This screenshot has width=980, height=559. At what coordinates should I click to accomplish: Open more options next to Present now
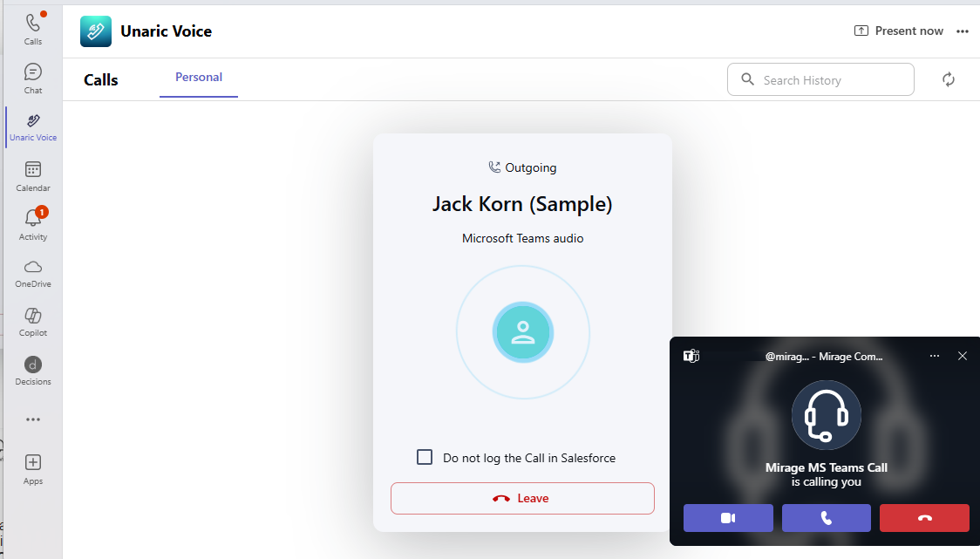[x=963, y=31]
